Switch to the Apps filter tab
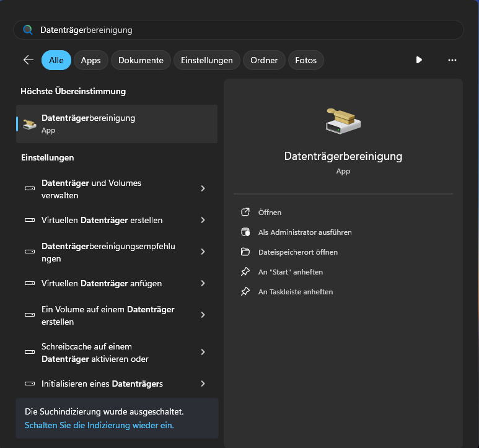Viewport: 479px width, 448px height. tap(90, 60)
